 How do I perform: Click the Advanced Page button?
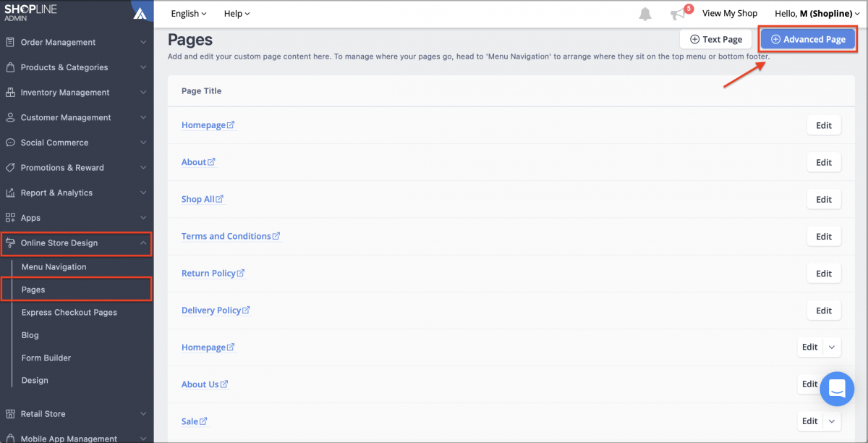coord(807,39)
